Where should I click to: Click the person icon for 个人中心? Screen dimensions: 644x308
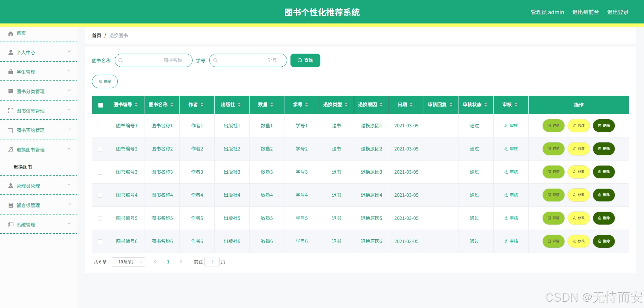click(x=11, y=53)
